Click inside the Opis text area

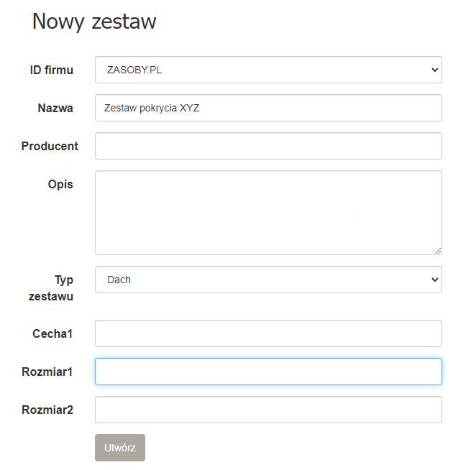point(268,212)
